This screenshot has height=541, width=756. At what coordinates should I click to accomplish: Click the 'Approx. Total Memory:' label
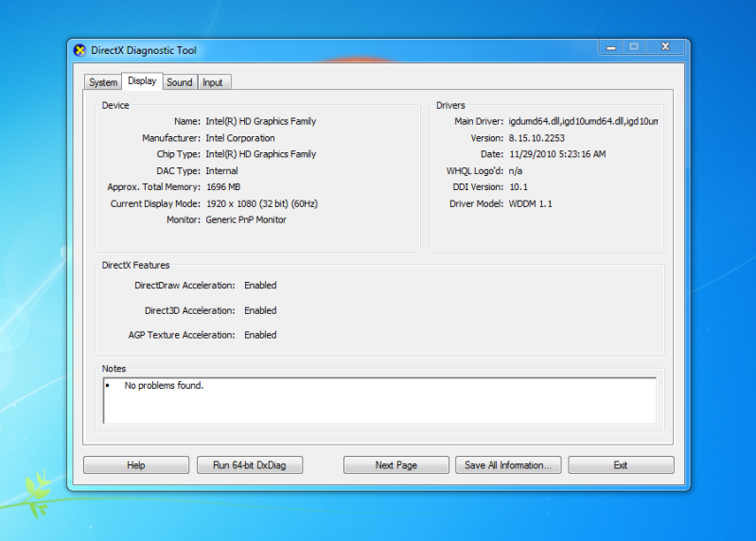[x=154, y=187]
